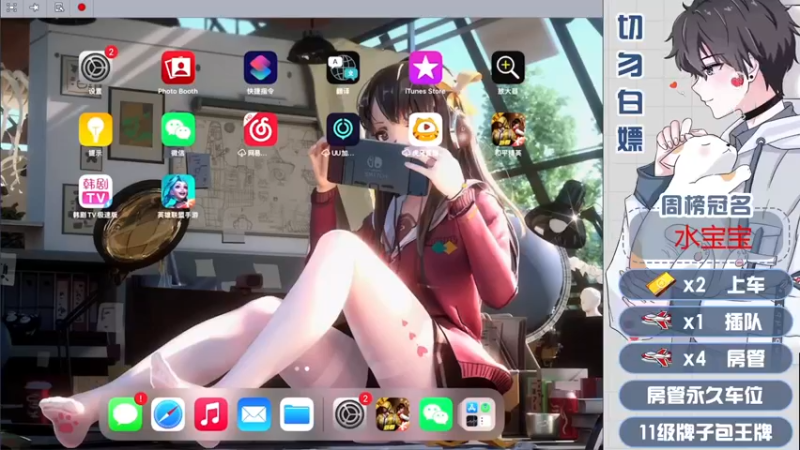800x450 pixels.
Task: Click the pin icon in mirroring toolbar
Action: 35,7
